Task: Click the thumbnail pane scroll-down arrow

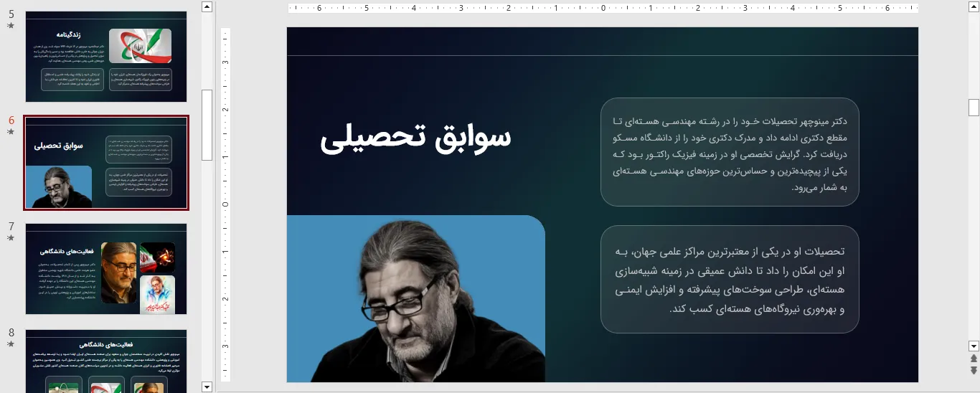Action: [207, 387]
